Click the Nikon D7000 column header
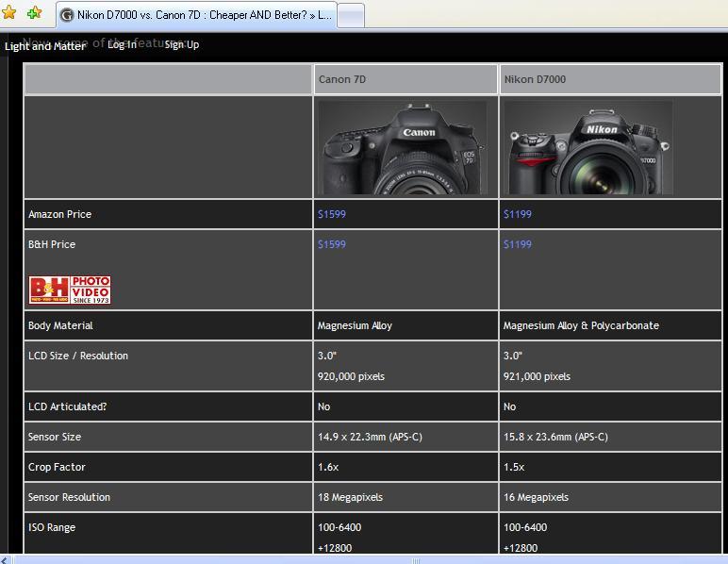This screenshot has width=728, height=564. (x=535, y=79)
